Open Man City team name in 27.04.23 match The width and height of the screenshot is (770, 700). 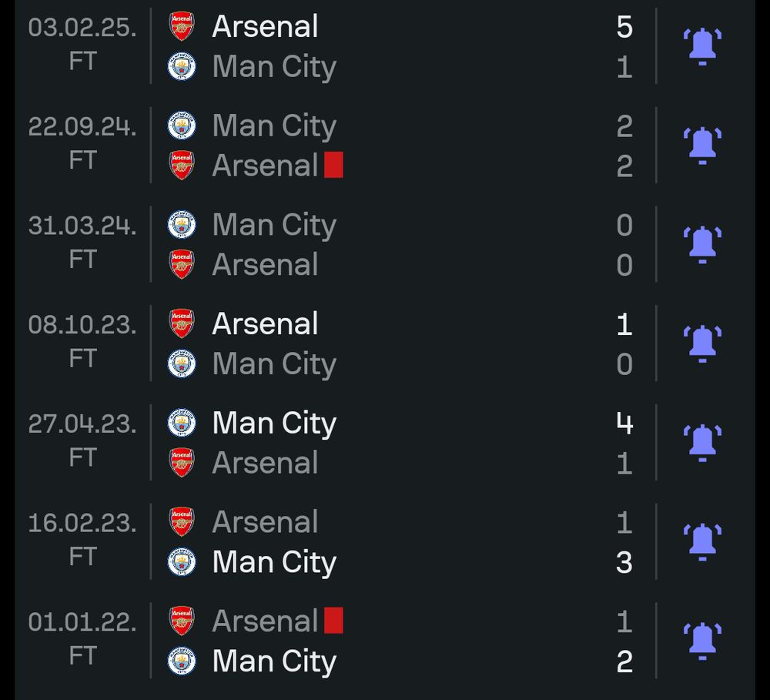(x=274, y=424)
